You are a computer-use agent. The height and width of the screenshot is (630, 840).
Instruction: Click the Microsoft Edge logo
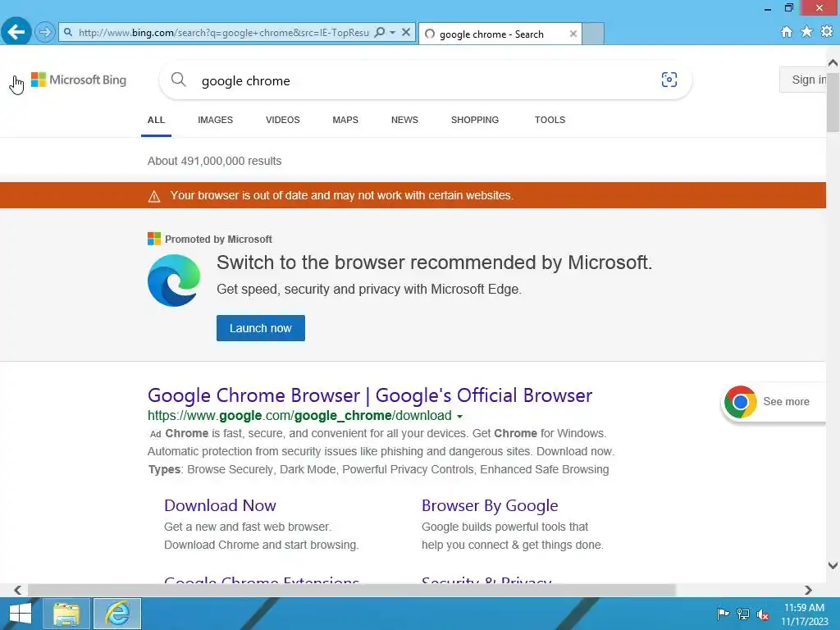174,281
